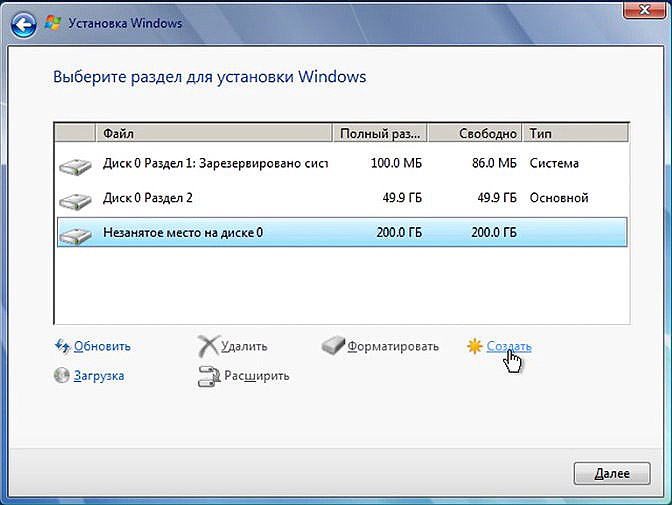
Task: Click the disk icon beside Форматировать
Action: 333,346
